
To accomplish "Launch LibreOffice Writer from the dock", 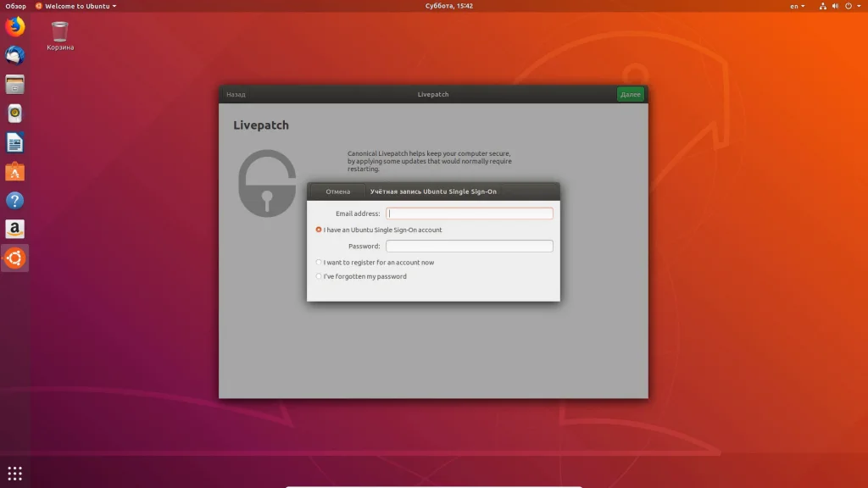I will pos(15,142).
